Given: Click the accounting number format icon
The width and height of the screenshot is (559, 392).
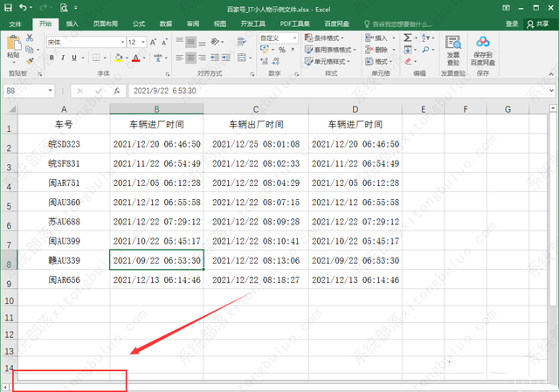Looking at the screenshot, I should coord(264,49).
